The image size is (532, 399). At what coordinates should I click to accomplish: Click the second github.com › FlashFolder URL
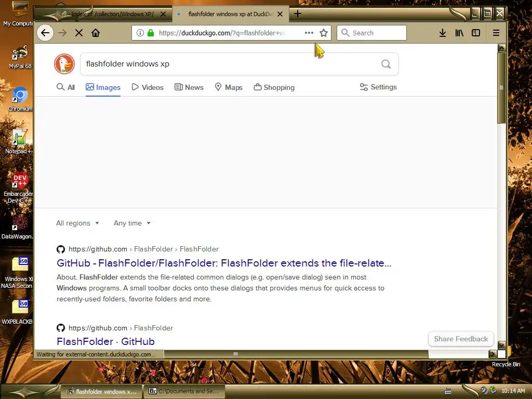pyautogui.click(x=121, y=328)
